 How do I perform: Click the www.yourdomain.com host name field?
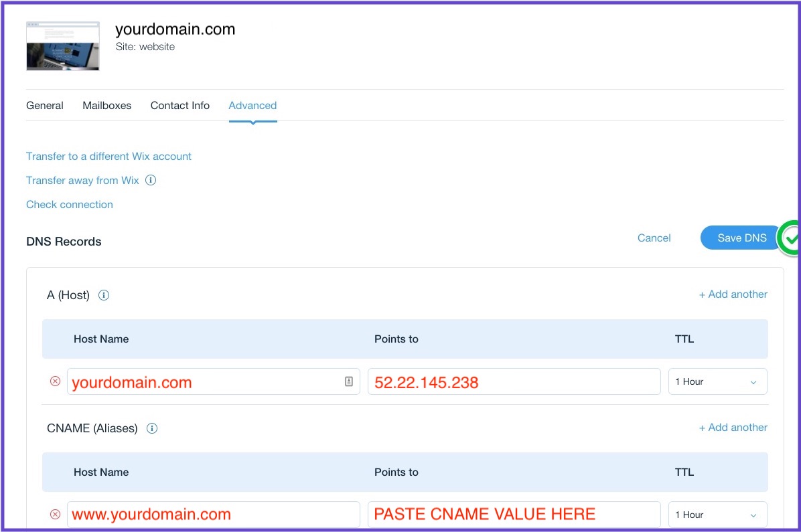[x=214, y=515]
